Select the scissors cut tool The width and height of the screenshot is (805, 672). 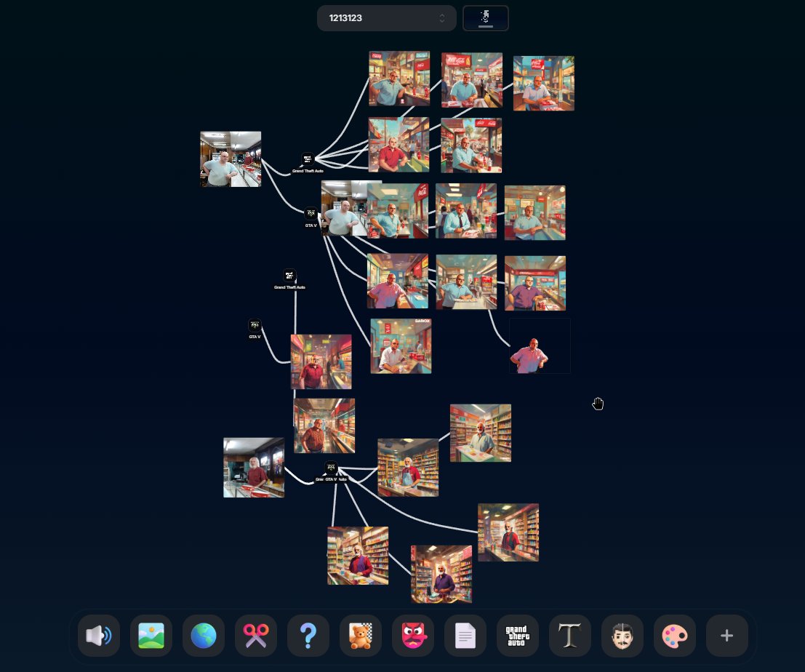[x=256, y=636]
